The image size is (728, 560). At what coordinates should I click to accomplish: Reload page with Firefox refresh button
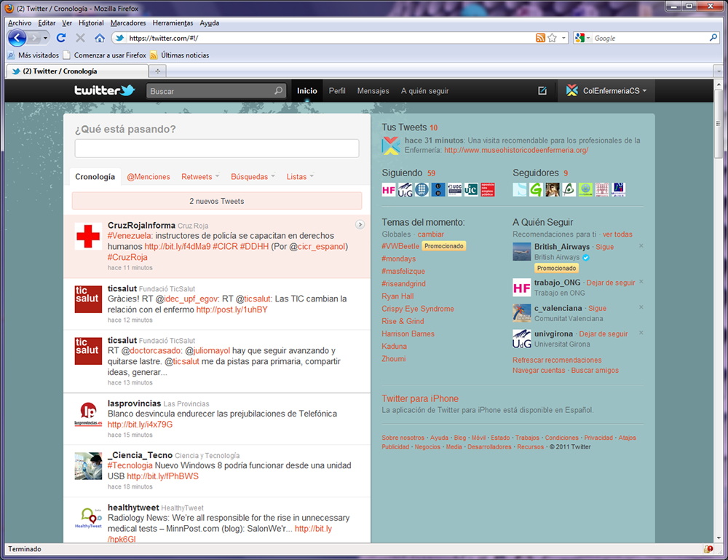tap(61, 38)
